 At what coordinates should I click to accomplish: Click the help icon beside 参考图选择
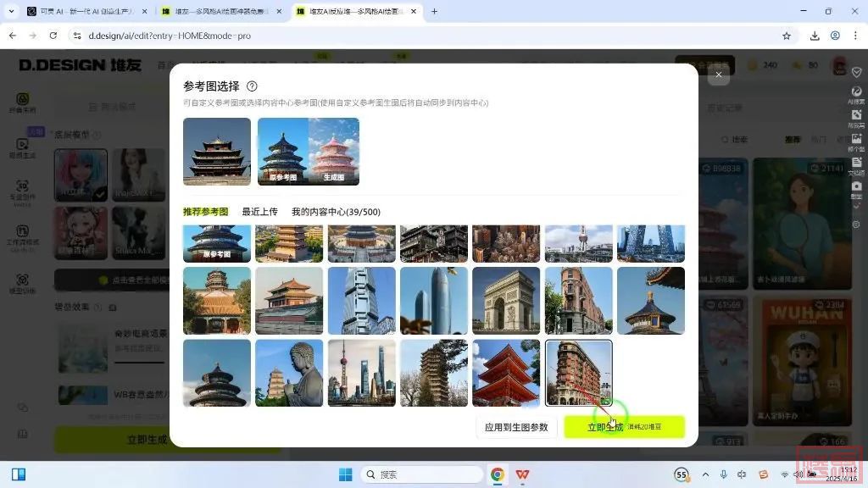coord(252,86)
